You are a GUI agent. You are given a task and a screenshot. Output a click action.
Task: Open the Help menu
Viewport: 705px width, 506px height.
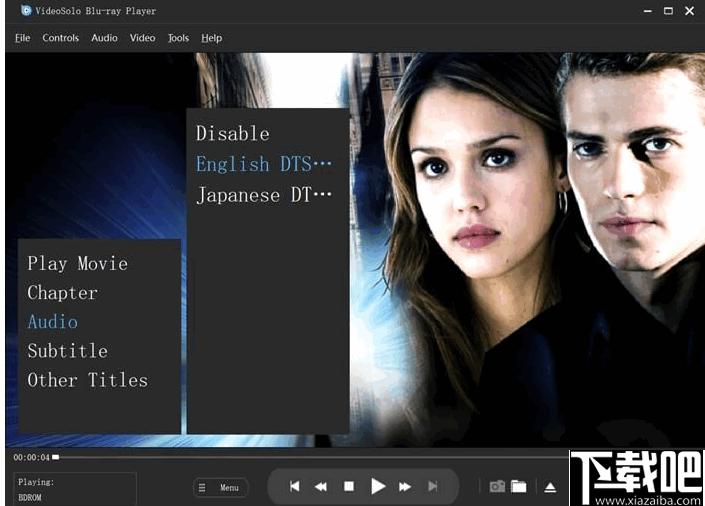212,38
